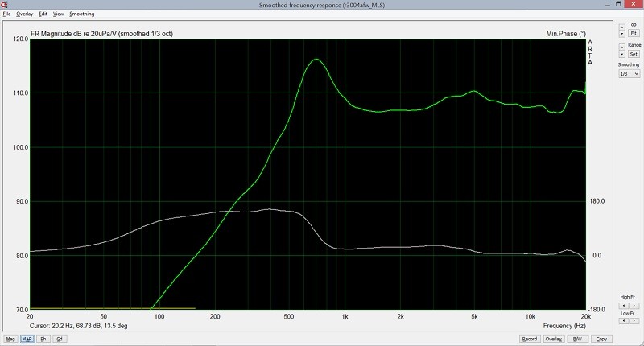This screenshot has width=644, height=346.
Task: Switch to Mag view
Action: 10,339
